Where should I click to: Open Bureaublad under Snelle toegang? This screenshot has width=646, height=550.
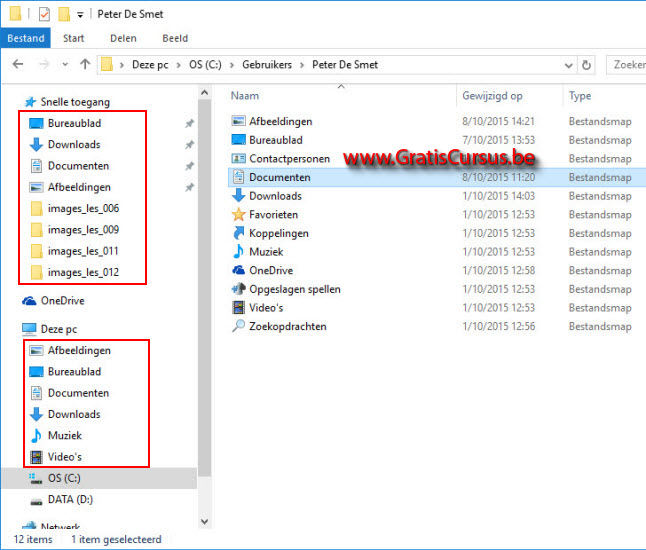(x=74, y=123)
